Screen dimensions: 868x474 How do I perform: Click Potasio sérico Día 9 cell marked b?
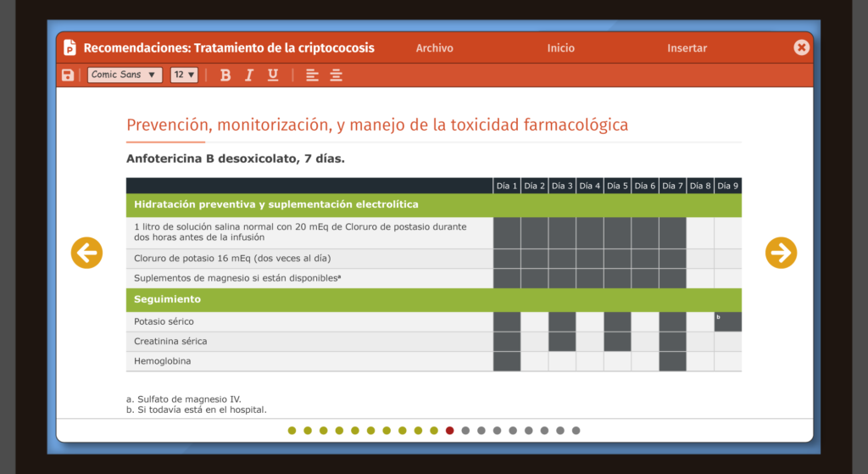click(728, 321)
